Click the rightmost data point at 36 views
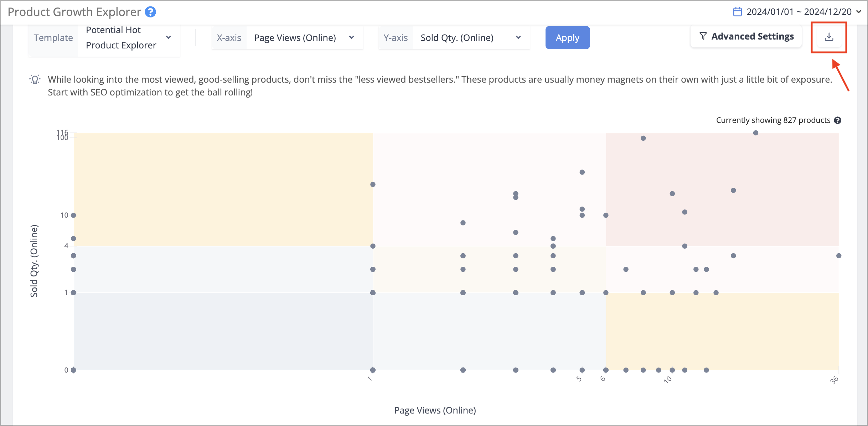The width and height of the screenshot is (868, 426). (839, 256)
